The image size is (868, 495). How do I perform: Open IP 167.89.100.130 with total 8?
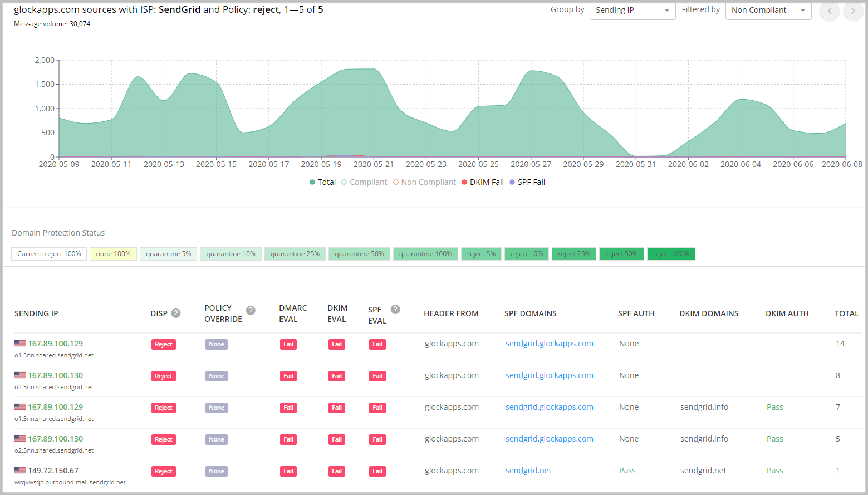(55, 375)
